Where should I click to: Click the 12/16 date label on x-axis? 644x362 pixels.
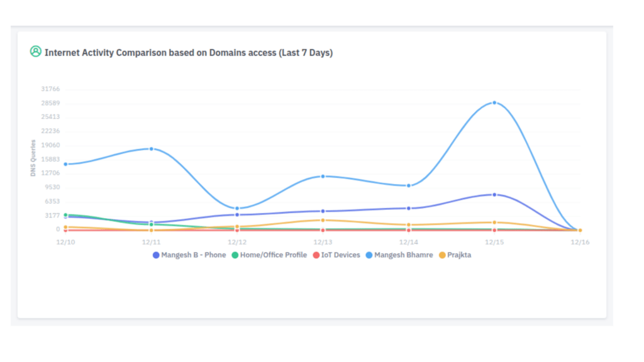coord(580,242)
